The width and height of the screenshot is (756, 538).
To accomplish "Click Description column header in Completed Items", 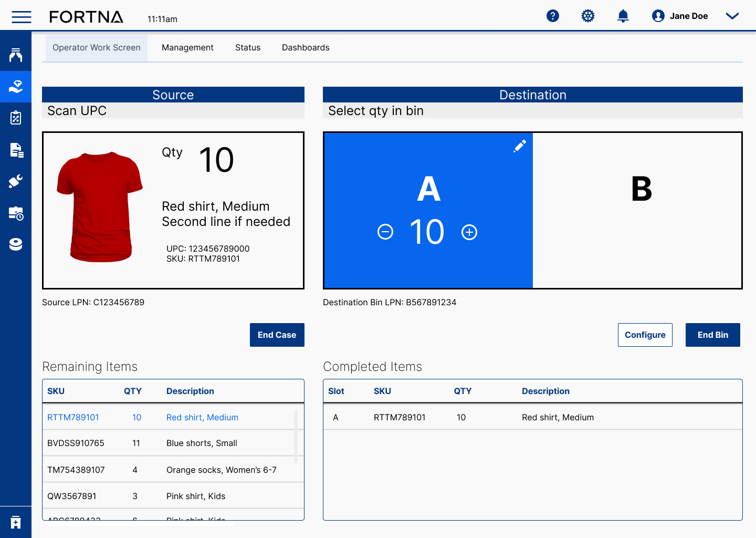I will point(545,391).
